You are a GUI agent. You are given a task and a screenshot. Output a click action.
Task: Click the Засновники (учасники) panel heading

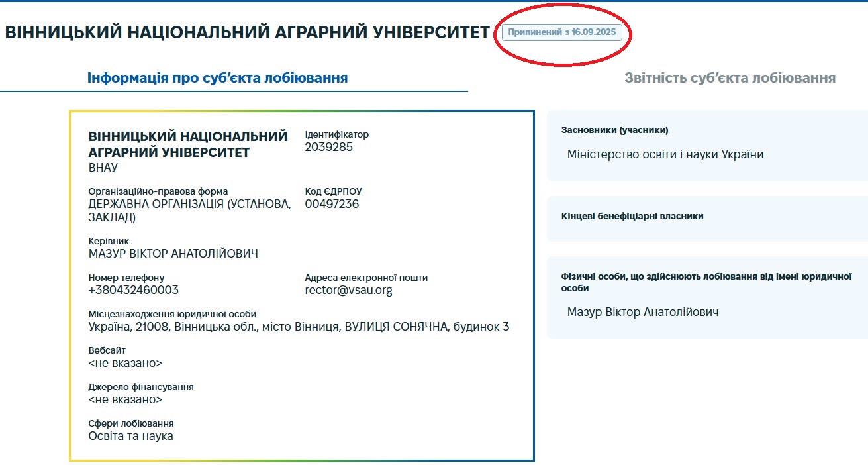click(614, 130)
